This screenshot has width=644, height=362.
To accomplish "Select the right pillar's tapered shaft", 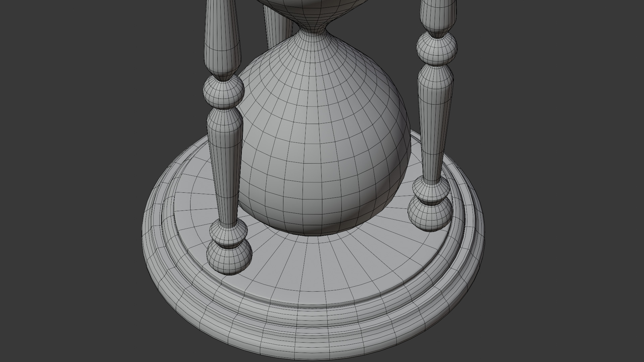I will click(435, 124).
